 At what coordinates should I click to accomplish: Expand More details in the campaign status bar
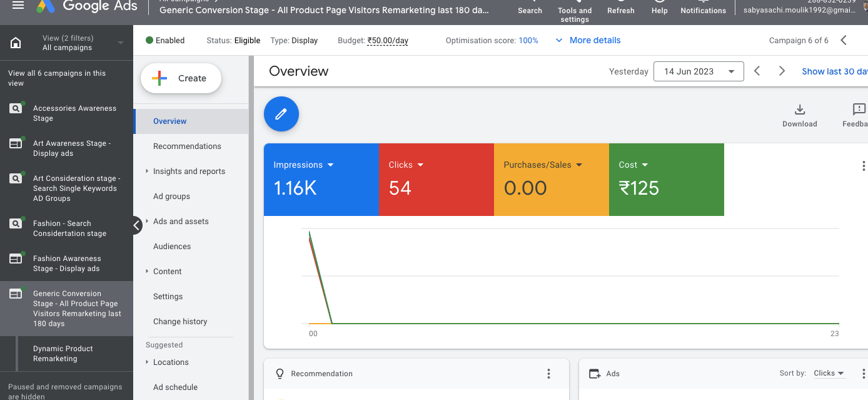coord(588,41)
